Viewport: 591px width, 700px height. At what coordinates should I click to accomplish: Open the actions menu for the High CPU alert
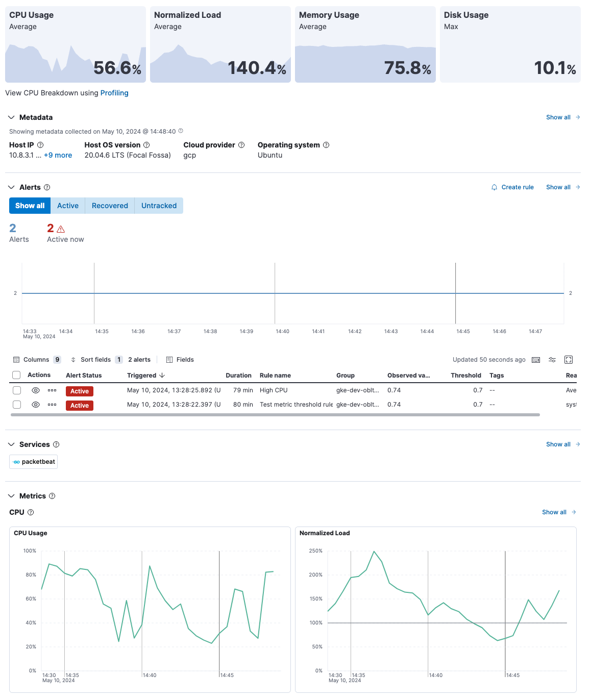point(52,391)
